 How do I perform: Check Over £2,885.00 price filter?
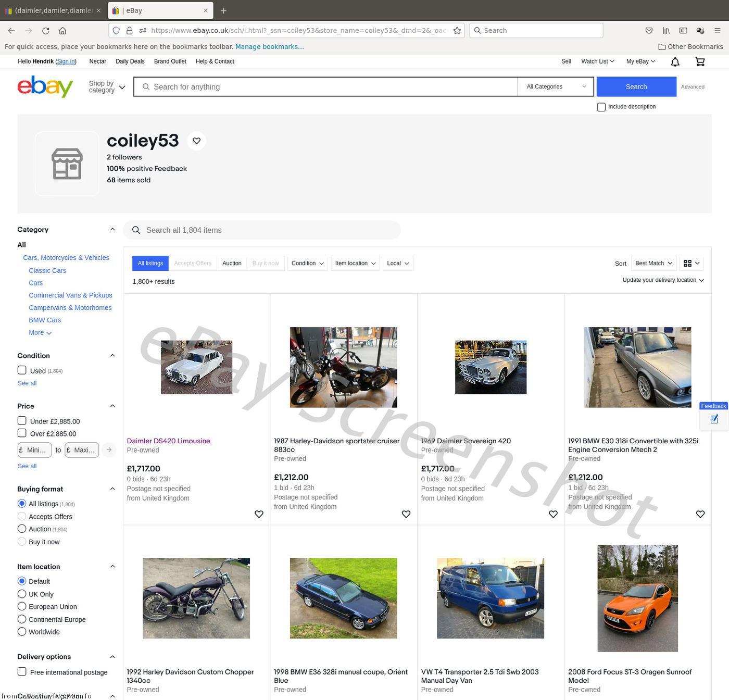(x=22, y=433)
